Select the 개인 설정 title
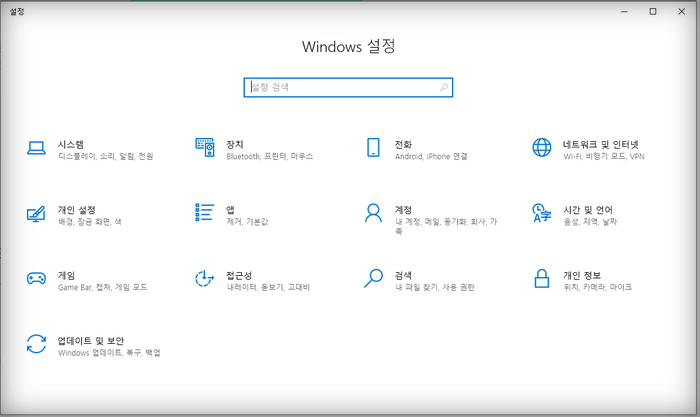Image resolution: width=700 pixels, height=417 pixels. (x=77, y=210)
